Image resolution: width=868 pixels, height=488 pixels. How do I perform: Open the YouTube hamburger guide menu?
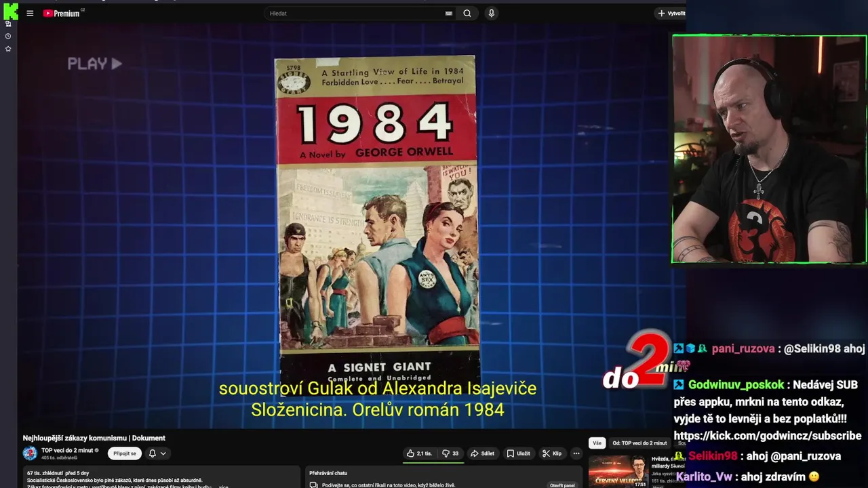tap(30, 13)
